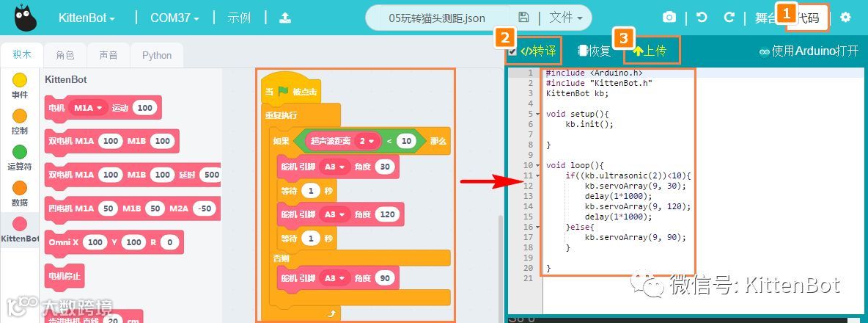Open M1A dropdown on palette 电机 block

click(x=88, y=108)
